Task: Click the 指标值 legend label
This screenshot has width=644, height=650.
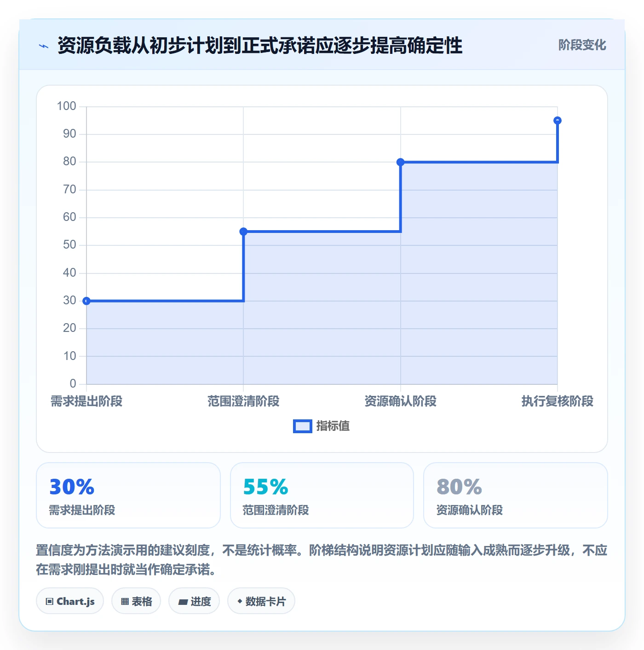Action: [x=333, y=426]
